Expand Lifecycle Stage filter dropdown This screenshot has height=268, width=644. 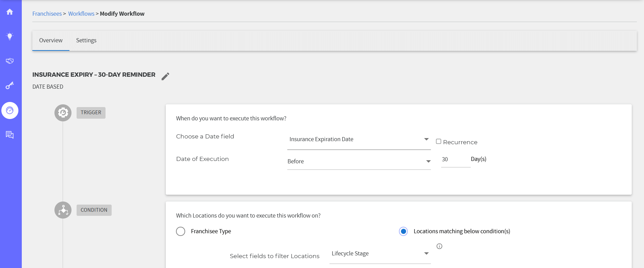[x=380, y=254]
